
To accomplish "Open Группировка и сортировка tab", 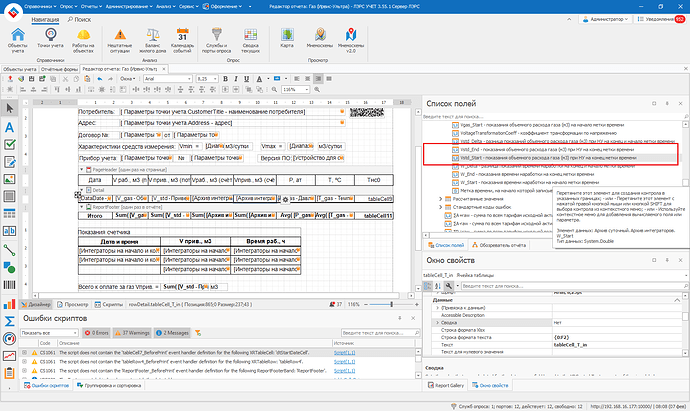I will (x=109, y=385).
